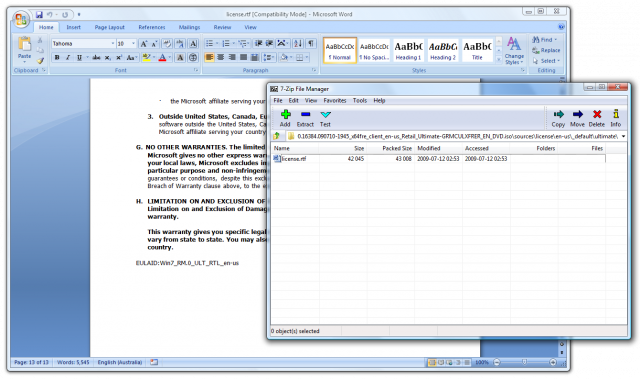The height and width of the screenshot is (380, 640).
Task: Open the font name Tahoma dropdown
Action: [x=113, y=44]
